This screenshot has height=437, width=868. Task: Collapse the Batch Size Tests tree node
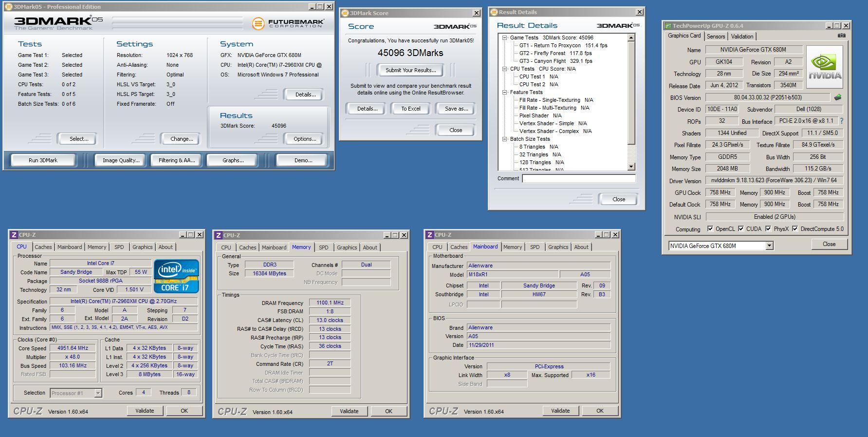(x=505, y=139)
